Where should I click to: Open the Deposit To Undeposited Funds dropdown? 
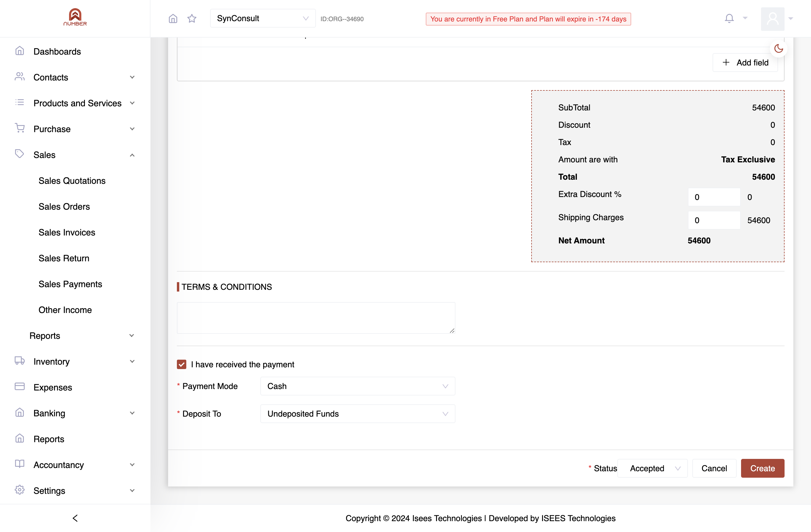pyautogui.click(x=357, y=414)
